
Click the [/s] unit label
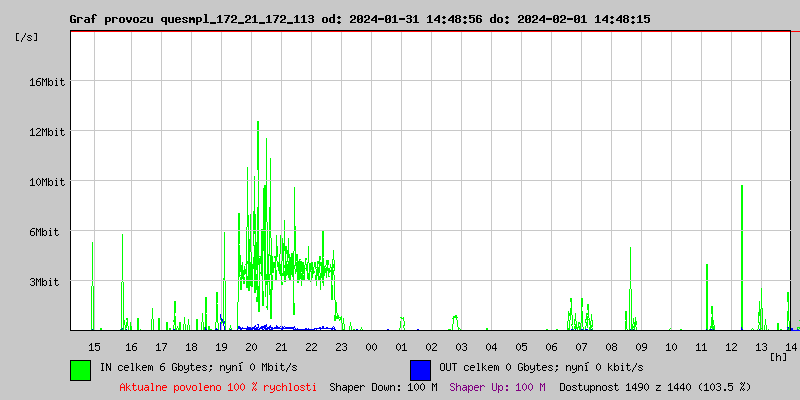click(x=28, y=37)
